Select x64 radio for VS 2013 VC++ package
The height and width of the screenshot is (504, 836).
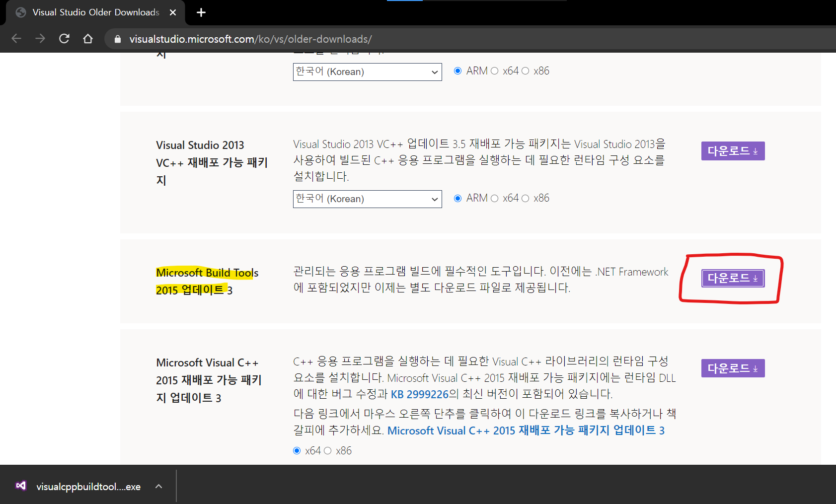point(494,198)
